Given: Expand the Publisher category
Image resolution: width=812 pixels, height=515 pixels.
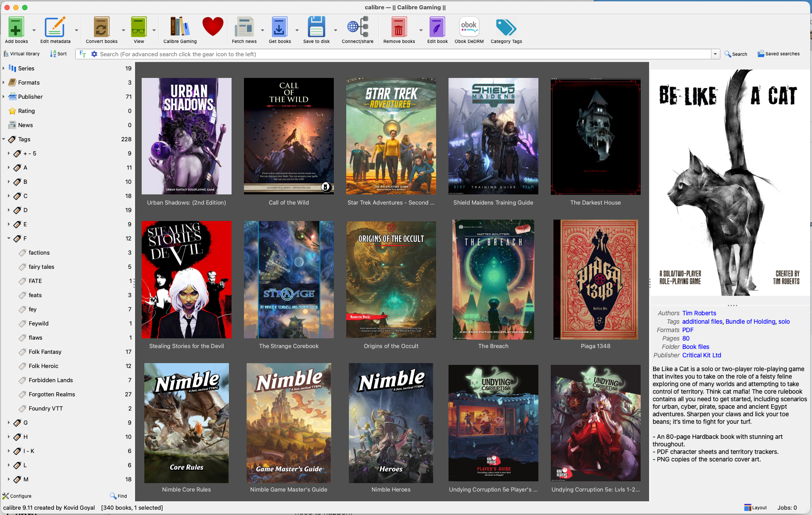Looking at the screenshot, I should [x=4, y=97].
